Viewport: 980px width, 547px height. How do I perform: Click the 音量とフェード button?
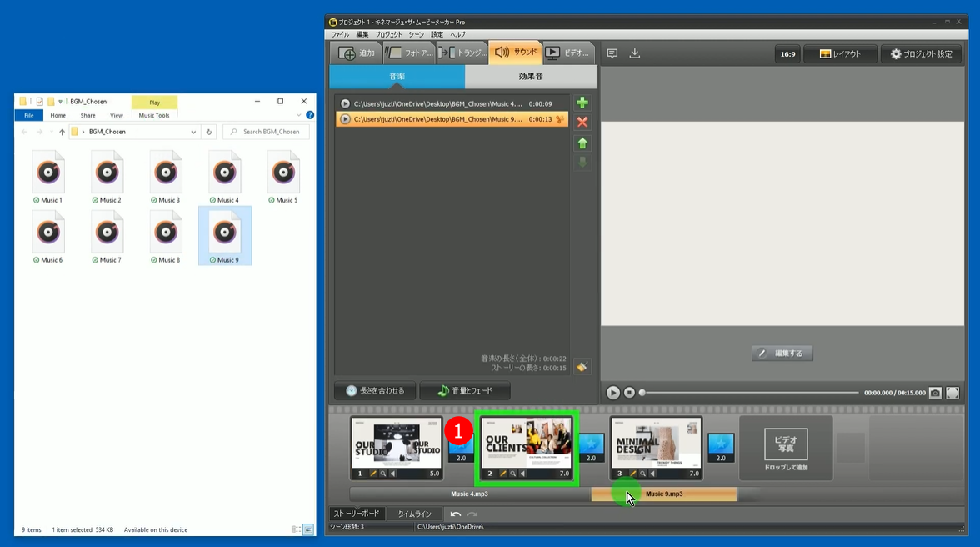[x=465, y=390]
